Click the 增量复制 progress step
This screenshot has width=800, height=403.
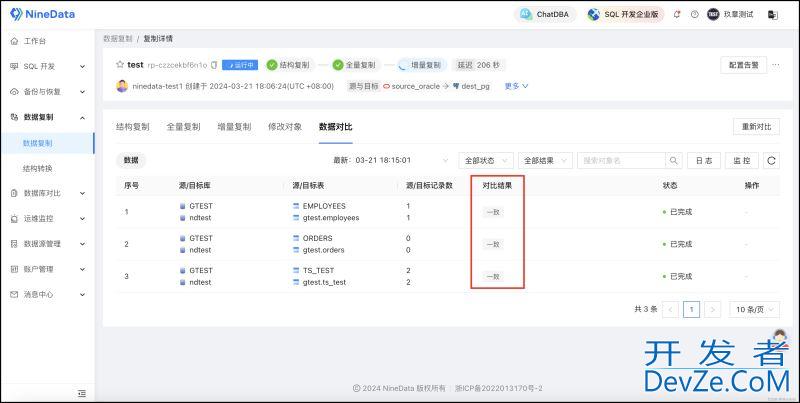point(420,65)
